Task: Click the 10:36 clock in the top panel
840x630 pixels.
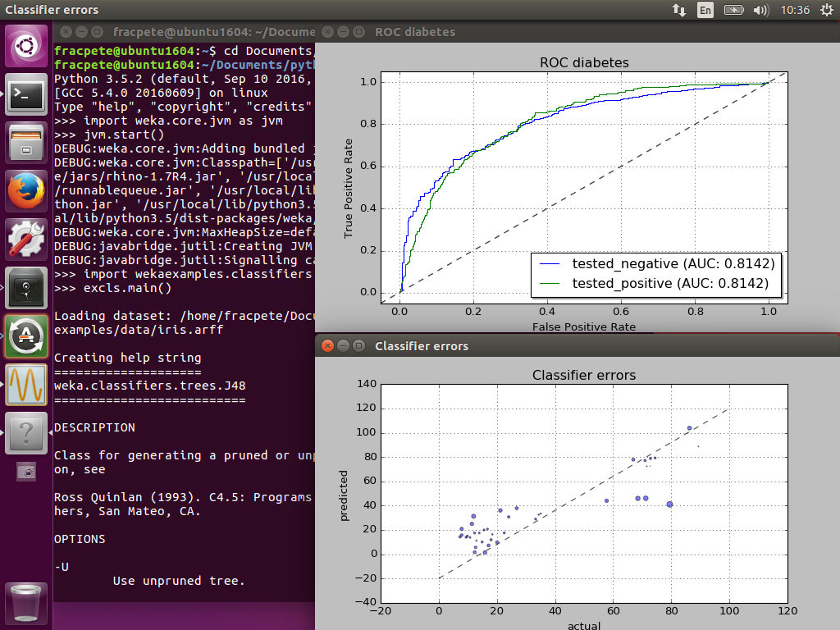Action: pyautogui.click(x=796, y=10)
